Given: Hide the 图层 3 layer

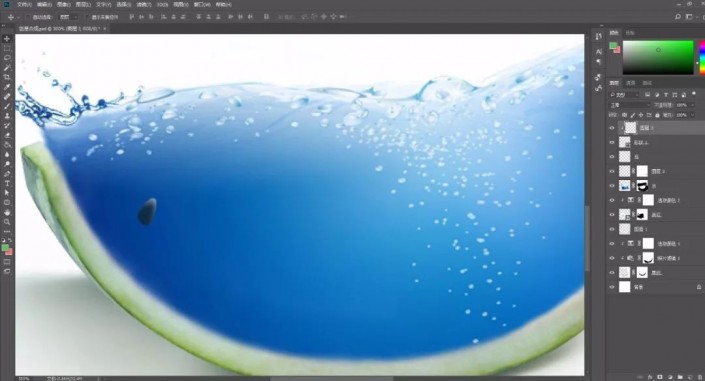Looking at the screenshot, I should [x=611, y=128].
